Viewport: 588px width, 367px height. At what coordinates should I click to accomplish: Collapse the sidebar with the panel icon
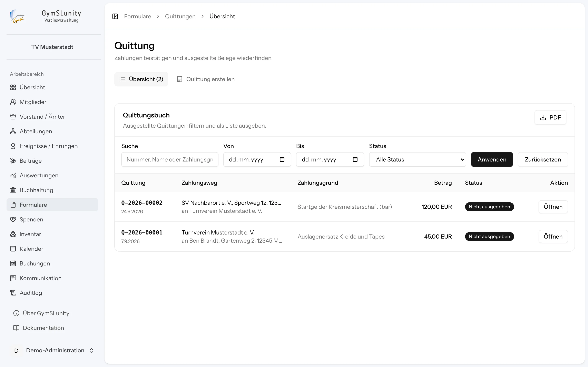115,16
